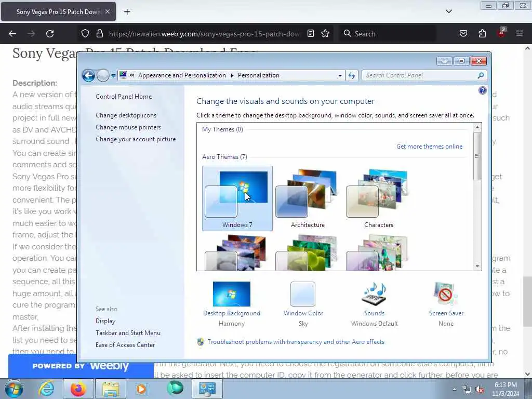Screen dimensions: 532x399
Task: Select the Characters theme
Action: click(378, 198)
